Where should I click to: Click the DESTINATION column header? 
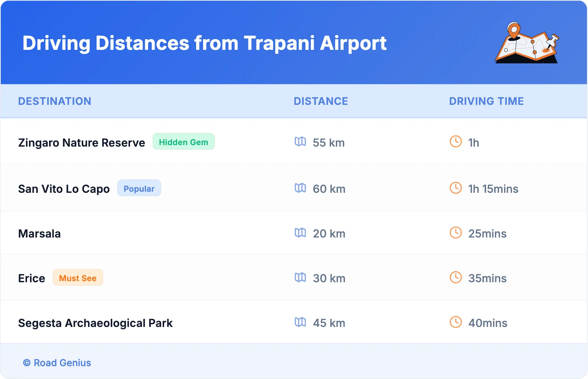[x=55, y=101]
